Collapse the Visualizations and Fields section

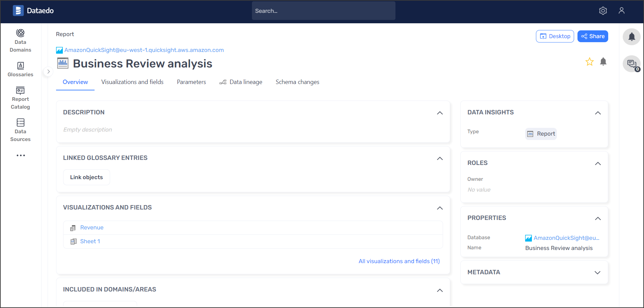(x=440, y=208)
